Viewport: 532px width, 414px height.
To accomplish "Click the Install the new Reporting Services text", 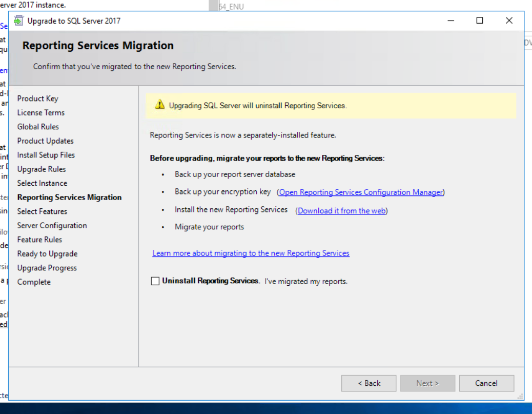I will tap(231, 209).
